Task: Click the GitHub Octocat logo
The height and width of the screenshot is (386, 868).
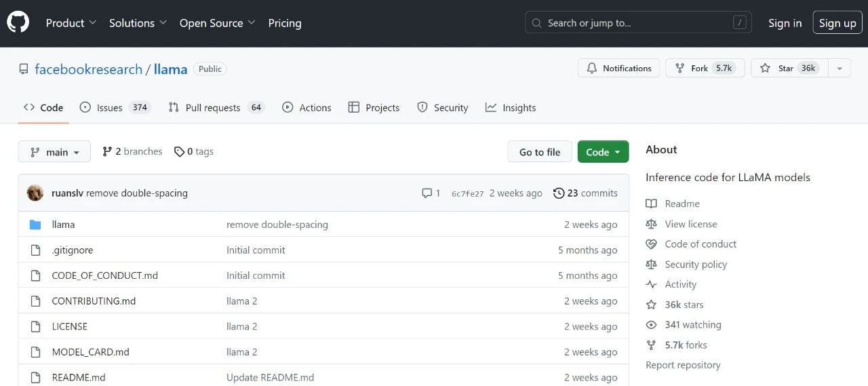Action: coord(18,23)
